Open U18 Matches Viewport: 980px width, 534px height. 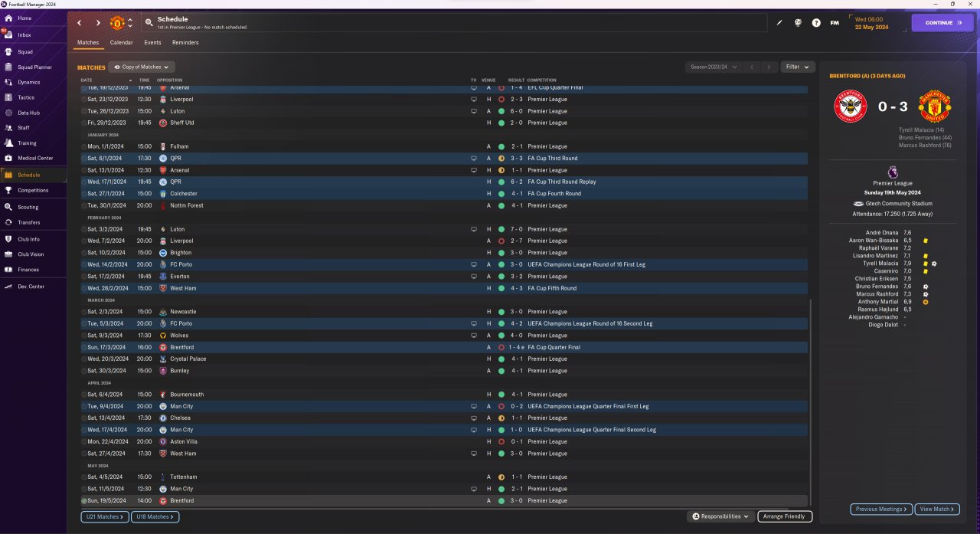click(x=155, y=517)
